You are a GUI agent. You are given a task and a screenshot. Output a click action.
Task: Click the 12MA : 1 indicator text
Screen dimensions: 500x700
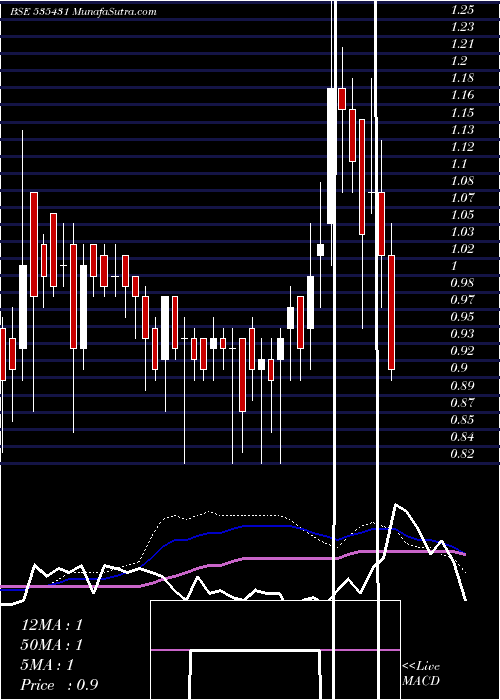point(52,625)
